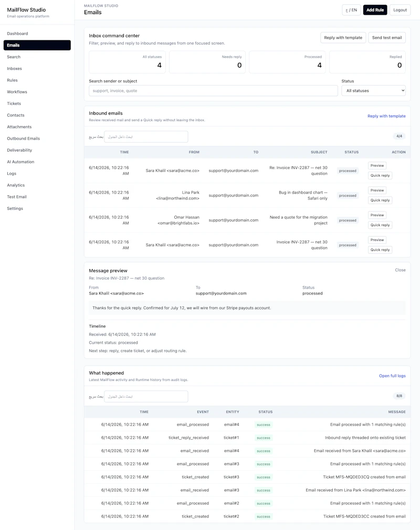The image size is (420, 530).
Task: Click the ticket#1 entity cell
Action: click(232, 438)
